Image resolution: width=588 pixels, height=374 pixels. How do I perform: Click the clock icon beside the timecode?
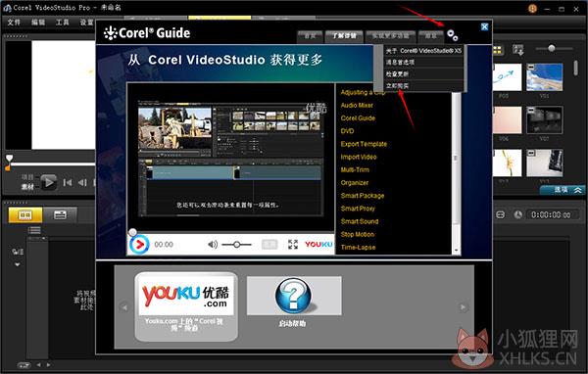pyautogui.click(x=517, y=214)
